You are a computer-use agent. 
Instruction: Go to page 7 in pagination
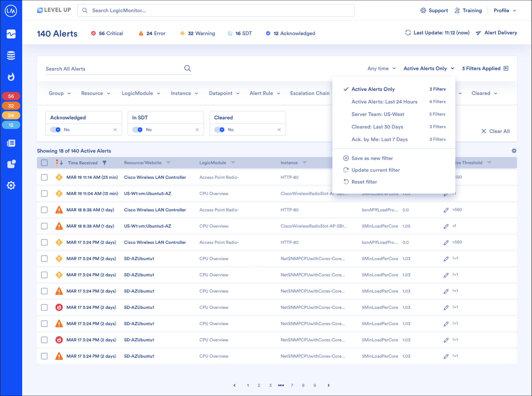292,385
